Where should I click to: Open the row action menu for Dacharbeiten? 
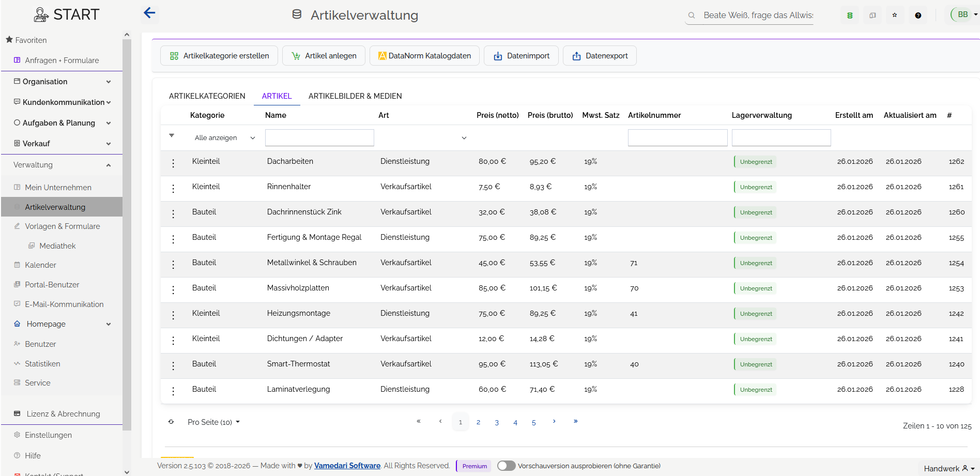(x=173, y=163)
